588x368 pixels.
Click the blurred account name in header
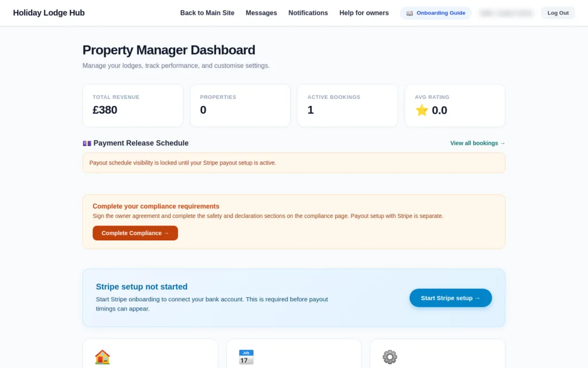point(506,13)
